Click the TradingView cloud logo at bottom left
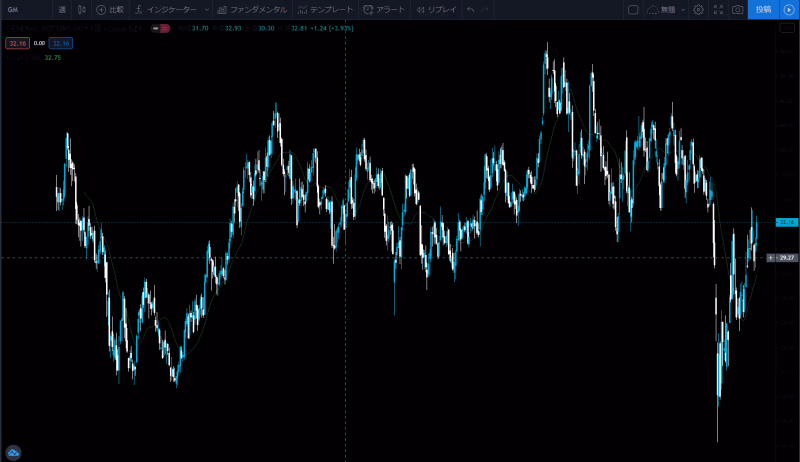 [x=14, y=452]
